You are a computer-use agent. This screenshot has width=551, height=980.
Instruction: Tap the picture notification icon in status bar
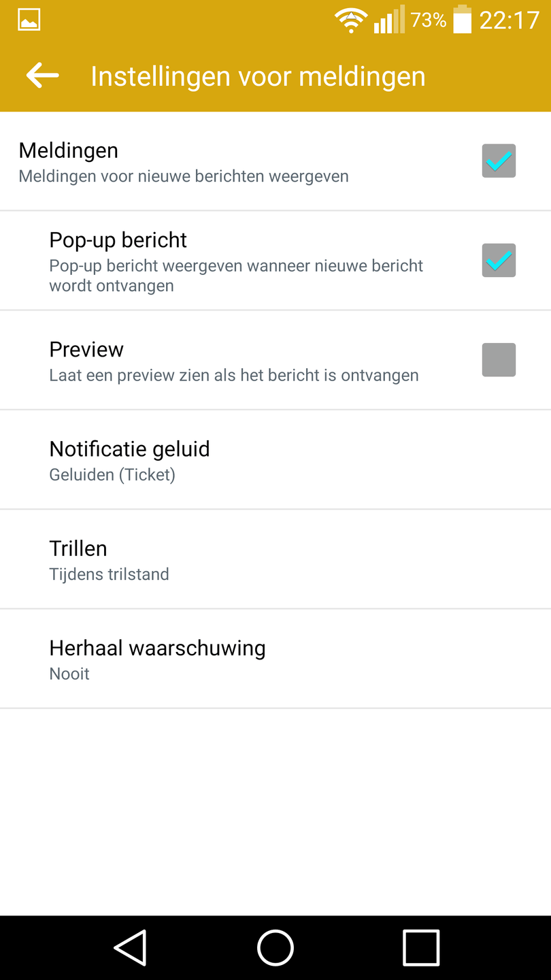(29, 20)
